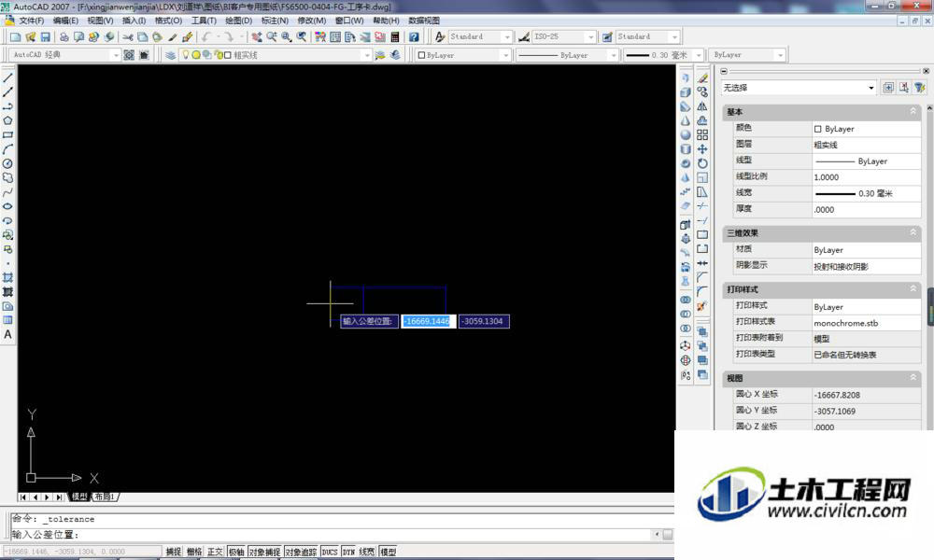
Task: Select the Rotate tool
Action: click(x=703, y=163)
